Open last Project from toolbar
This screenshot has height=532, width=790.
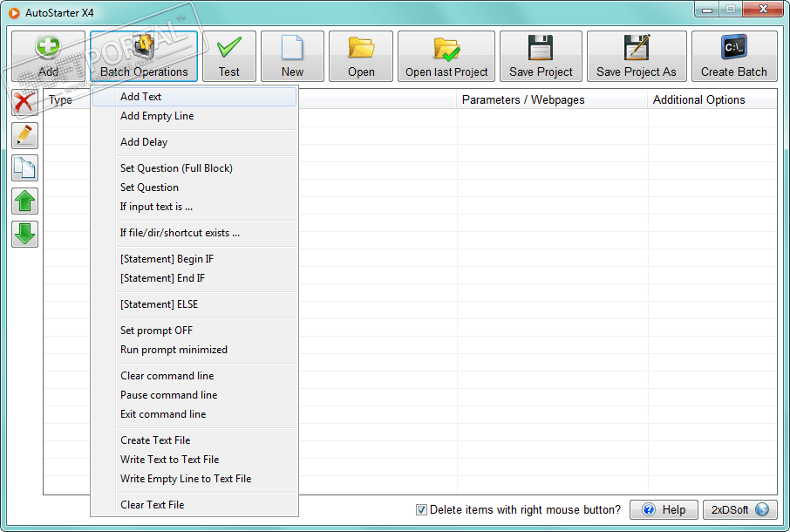[446, 57]
